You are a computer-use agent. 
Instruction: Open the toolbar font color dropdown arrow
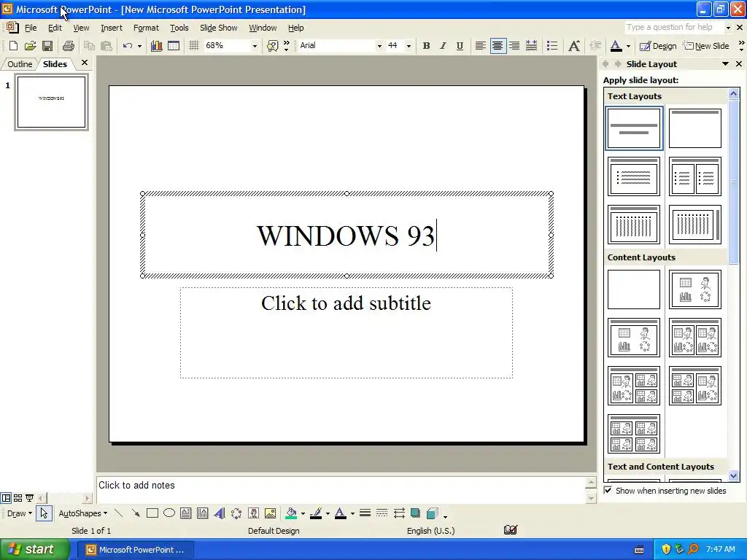(x=628, y=46)
